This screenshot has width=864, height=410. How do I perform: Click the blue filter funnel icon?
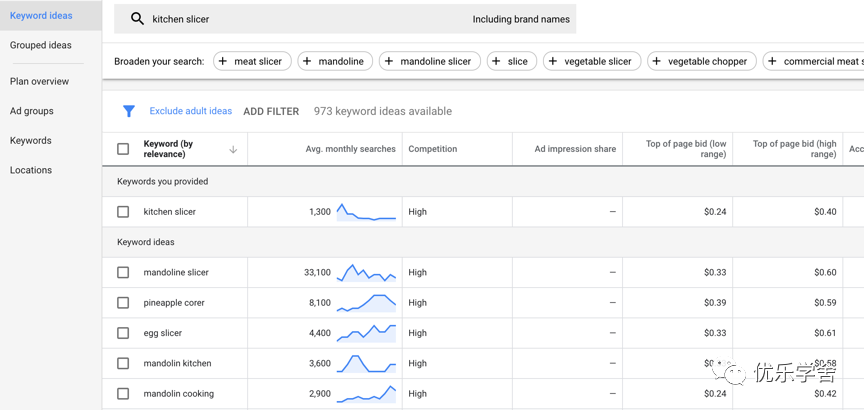[128, 111]
